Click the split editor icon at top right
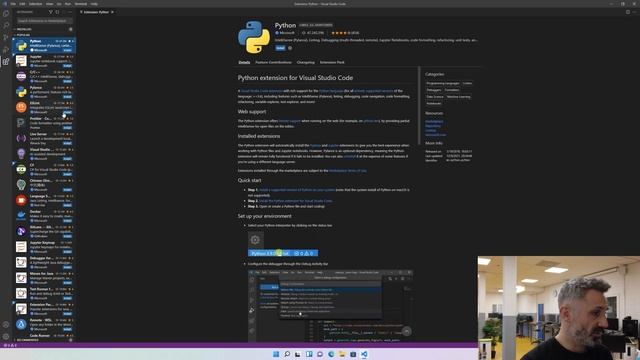Screen dimensions: 640x360 coord(628,12)
